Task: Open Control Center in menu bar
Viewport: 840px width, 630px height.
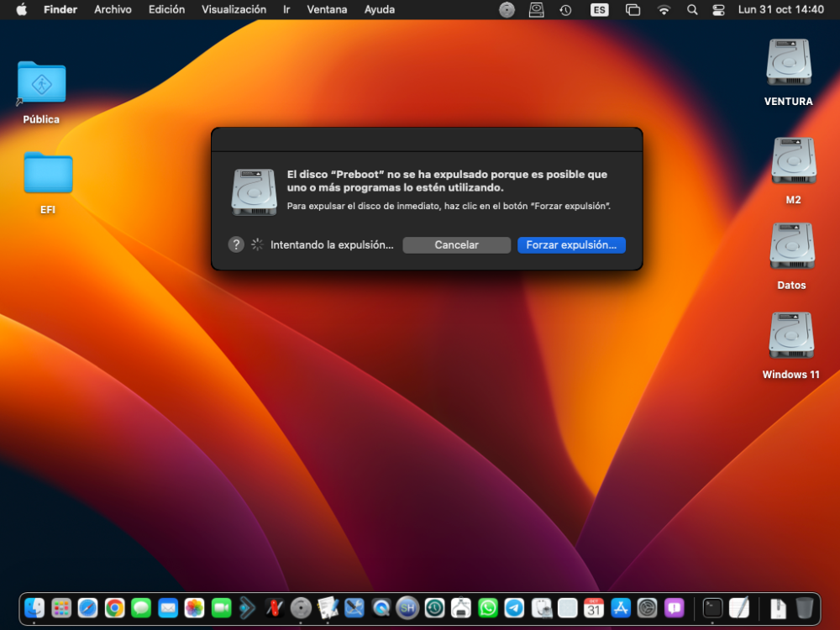Action: click(x=718, y=9)
